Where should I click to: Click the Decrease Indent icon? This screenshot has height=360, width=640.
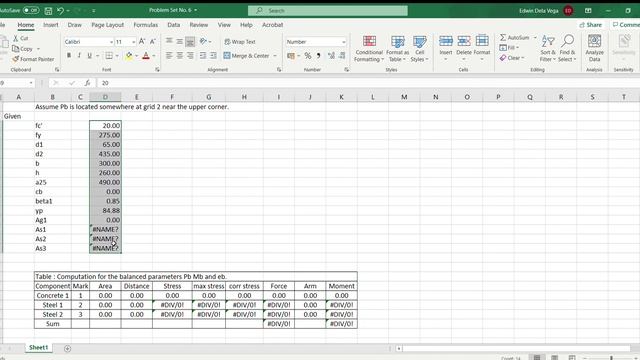203,56
